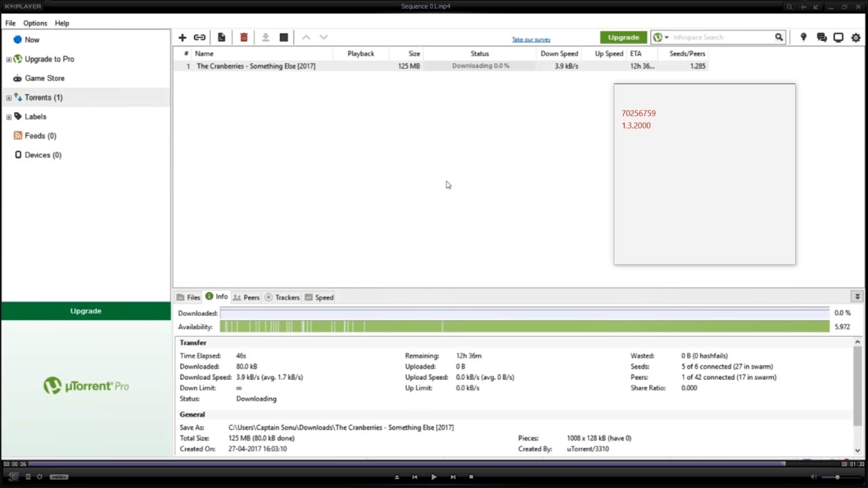Switch to the Speed tab
This screenshot has height=488, width=868.
coord(319,298)
